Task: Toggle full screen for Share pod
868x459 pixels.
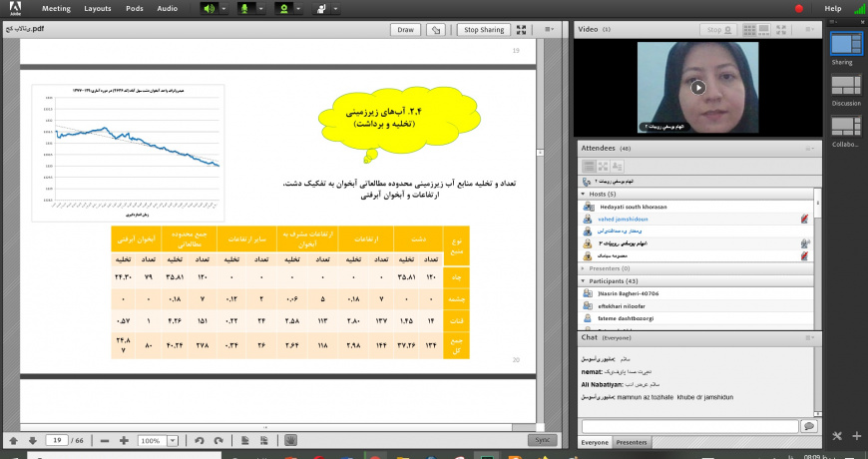Action: (x=521, y=30)
